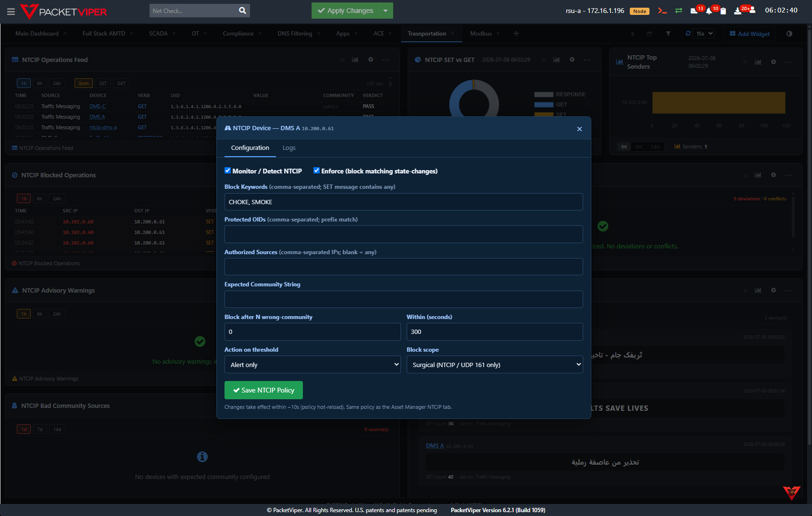Toggle Enforce block matching state-changes checkbox
812x516 pixels.
point(317,171)
